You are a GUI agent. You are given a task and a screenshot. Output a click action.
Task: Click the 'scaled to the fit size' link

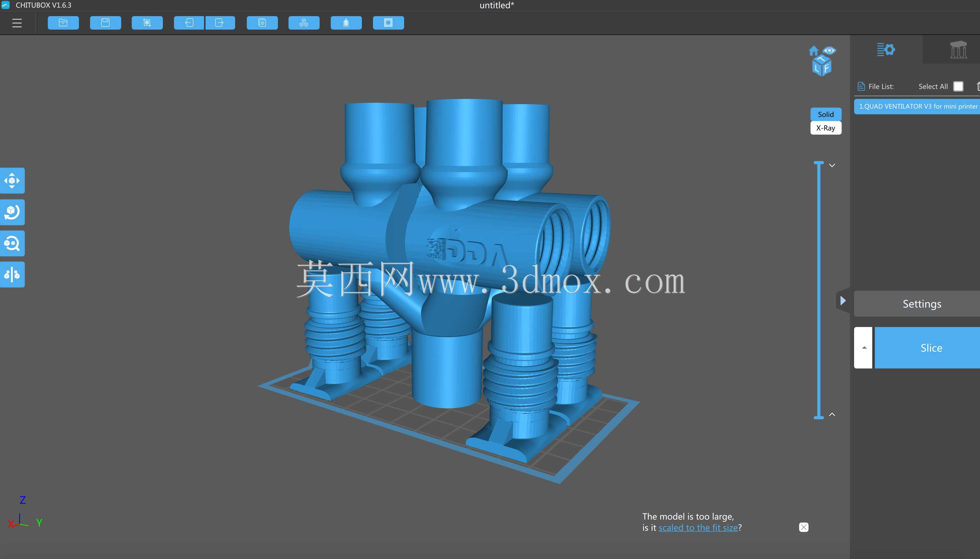pyautogui.click(x=698, y=528)
